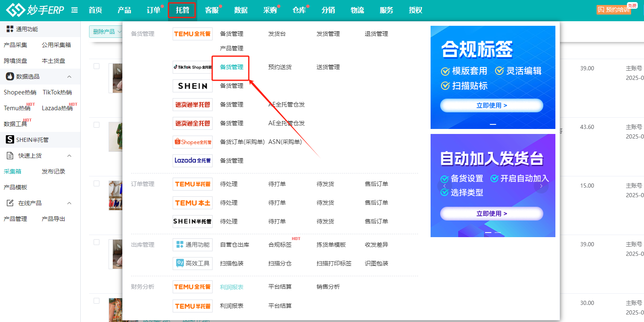Click 发货台 under TEMU全托管
The width and height of the screenshot is (644, 322).
(x=277, y=34)
